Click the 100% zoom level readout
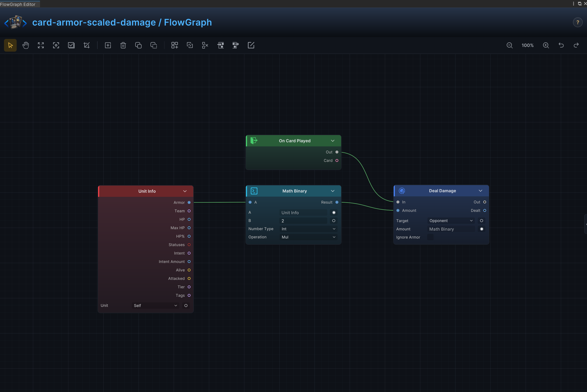The width and height of the screenshot is (587, 392). pos(527,45)
